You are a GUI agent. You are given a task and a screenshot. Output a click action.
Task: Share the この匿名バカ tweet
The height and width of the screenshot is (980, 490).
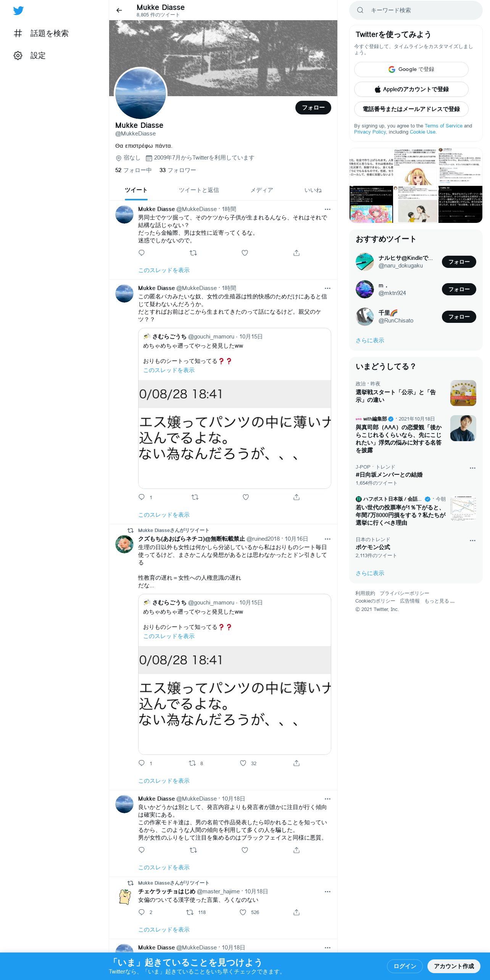coord(297,497)
